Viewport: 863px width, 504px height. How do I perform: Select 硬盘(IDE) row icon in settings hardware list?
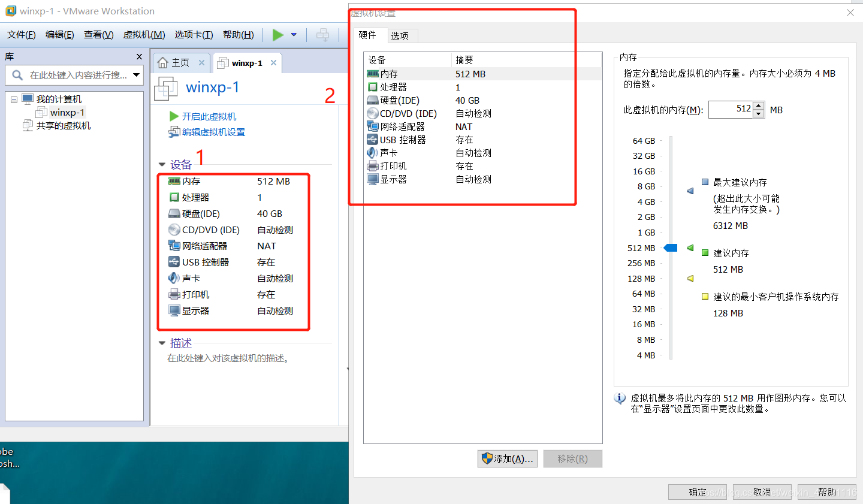tap(373, 100)
